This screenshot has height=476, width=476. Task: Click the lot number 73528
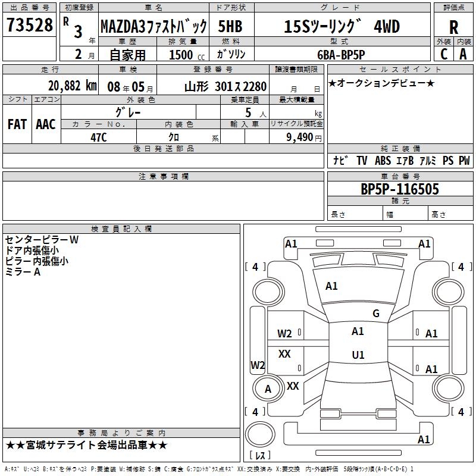[29, 26]
